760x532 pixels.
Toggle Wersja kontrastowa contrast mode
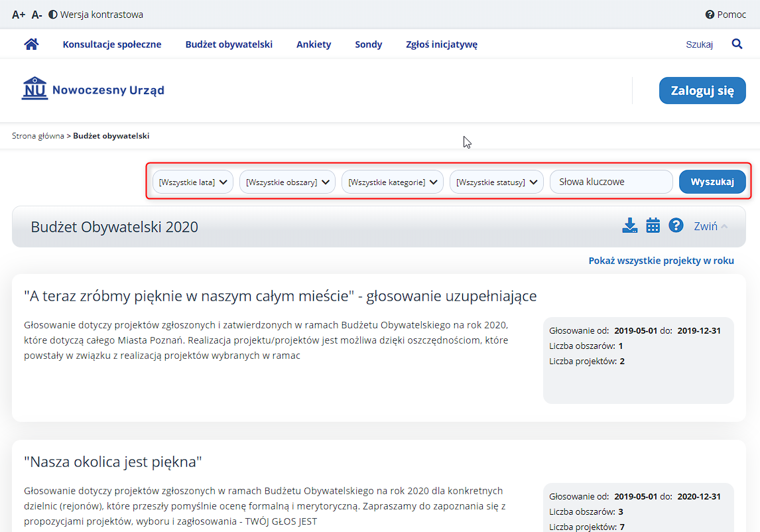[96, 15]
